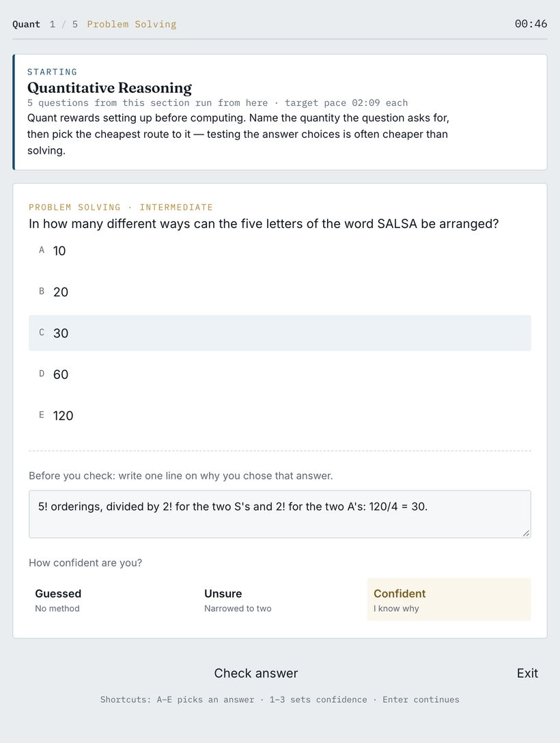Viewport: 560px width, 743px height.
Task: Click the 00:46 timer display
Action: point(531,24)
